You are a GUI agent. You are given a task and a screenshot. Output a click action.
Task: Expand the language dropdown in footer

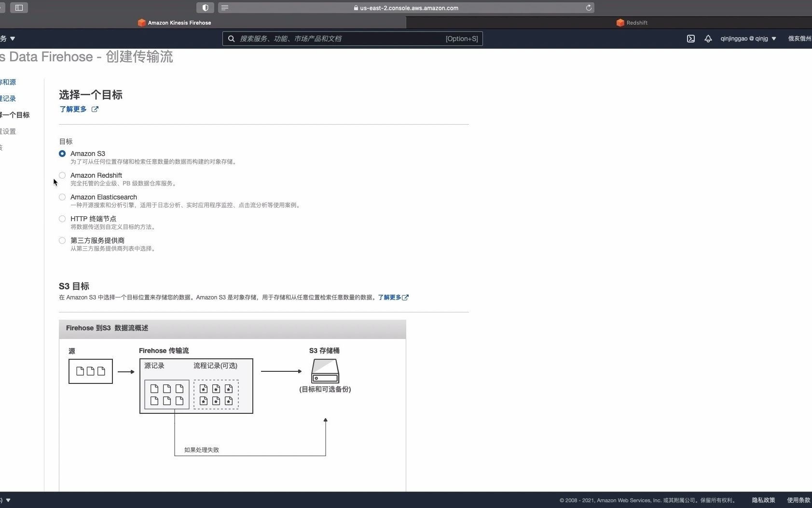8,500
